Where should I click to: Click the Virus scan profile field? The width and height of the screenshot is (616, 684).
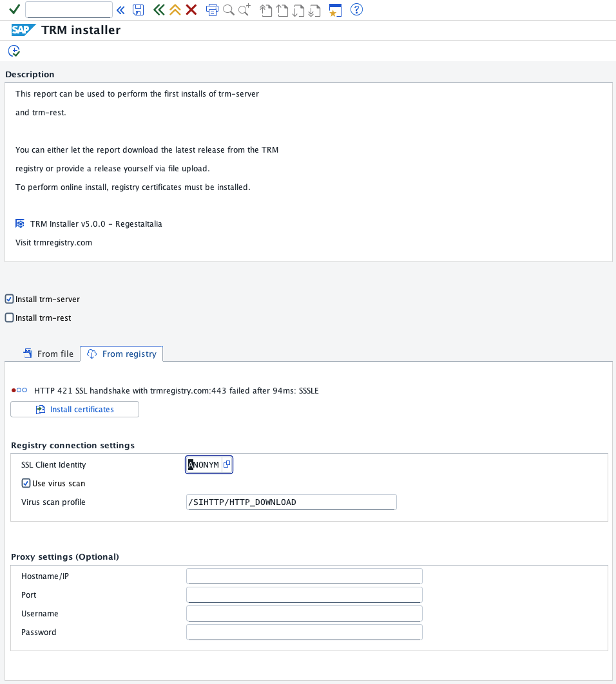[x=291, y=502]
